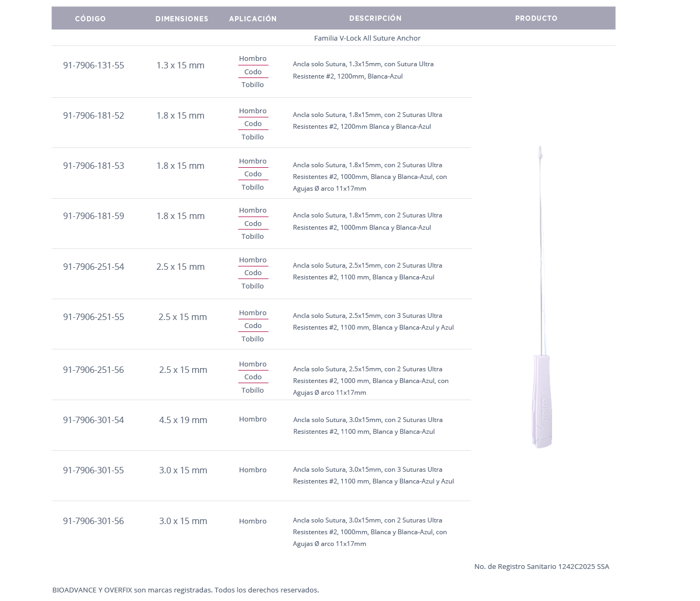Select the PRODUCTO column header
The width and height of the screenshot is (700, 601).
536,18
